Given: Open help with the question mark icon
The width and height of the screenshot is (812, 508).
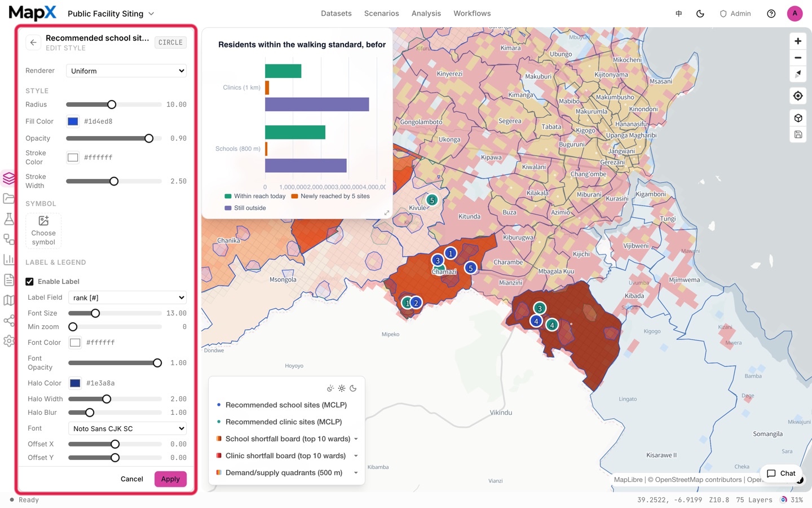Looking at the screenshot, I should [771, 14].
